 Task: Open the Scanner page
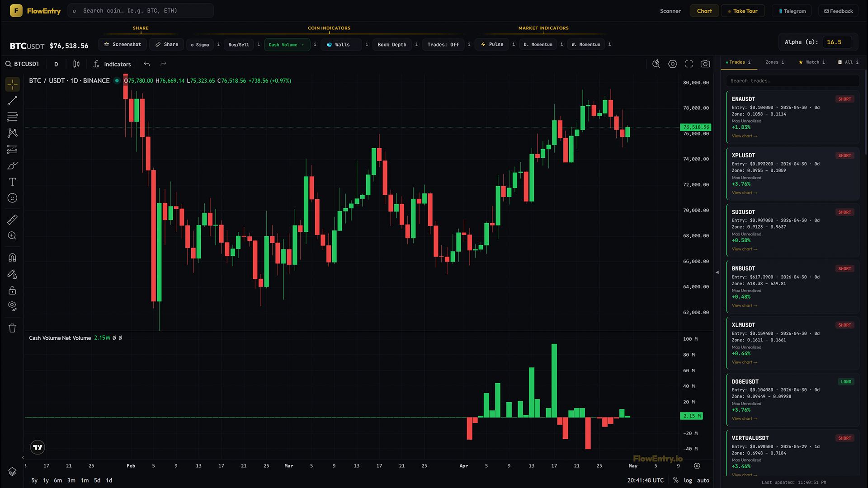click(x=670, y=11)
